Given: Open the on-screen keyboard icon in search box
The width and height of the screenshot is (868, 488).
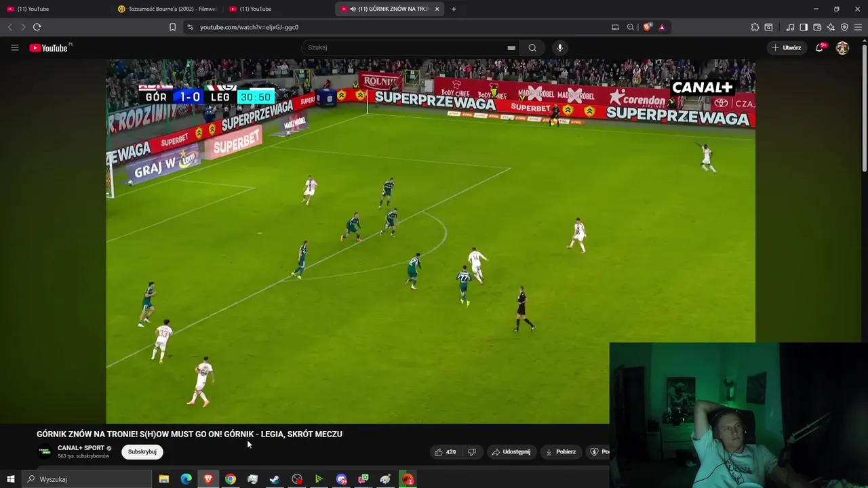Looking at the screenshot, I should pos(511,47).
